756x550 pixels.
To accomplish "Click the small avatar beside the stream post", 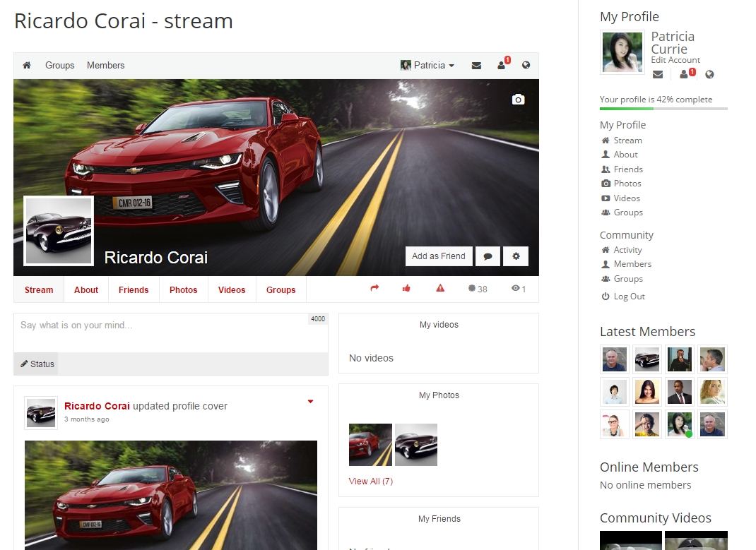I will pyautogui.click(x=41, y=413).
